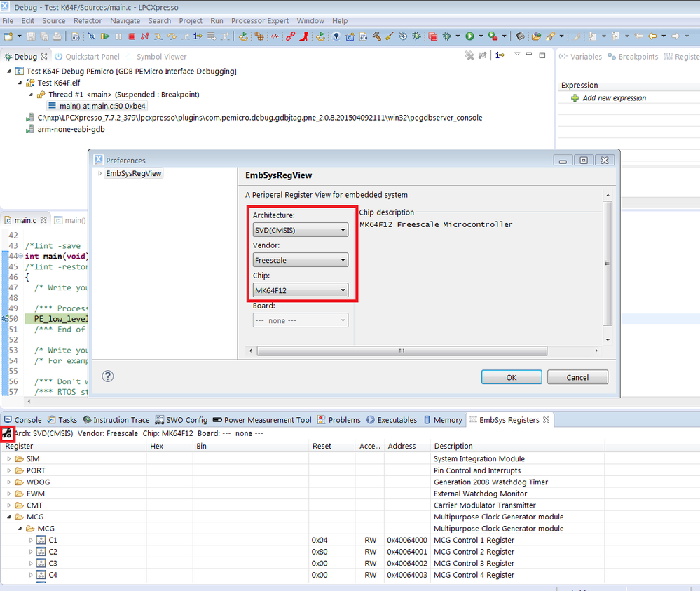Select the main() at main.c:50 stack frame
Viewport: 700px width, 591px height.
coord(98,106)
